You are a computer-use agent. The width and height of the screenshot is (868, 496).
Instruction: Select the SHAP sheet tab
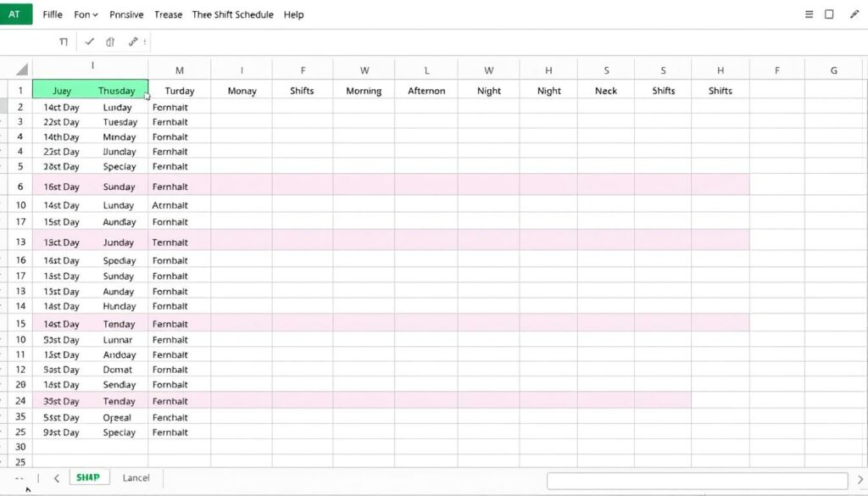[x=88, y=477]
